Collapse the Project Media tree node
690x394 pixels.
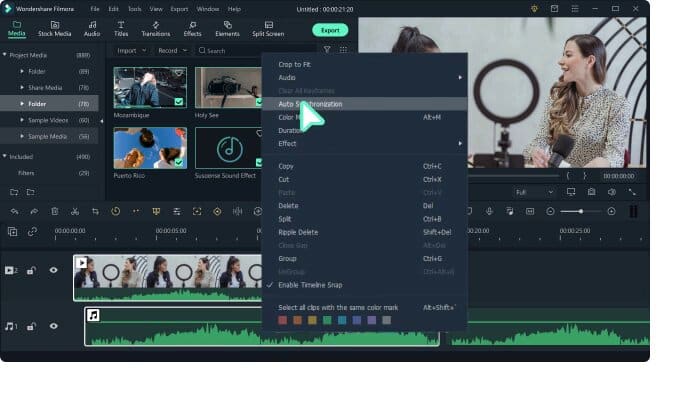pos(5,55)
